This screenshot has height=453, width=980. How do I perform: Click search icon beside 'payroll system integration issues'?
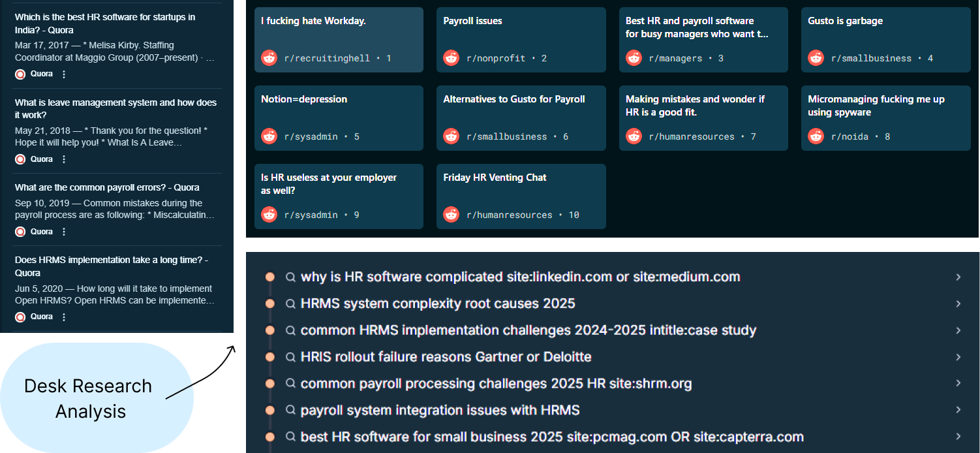tap(291, 410)
